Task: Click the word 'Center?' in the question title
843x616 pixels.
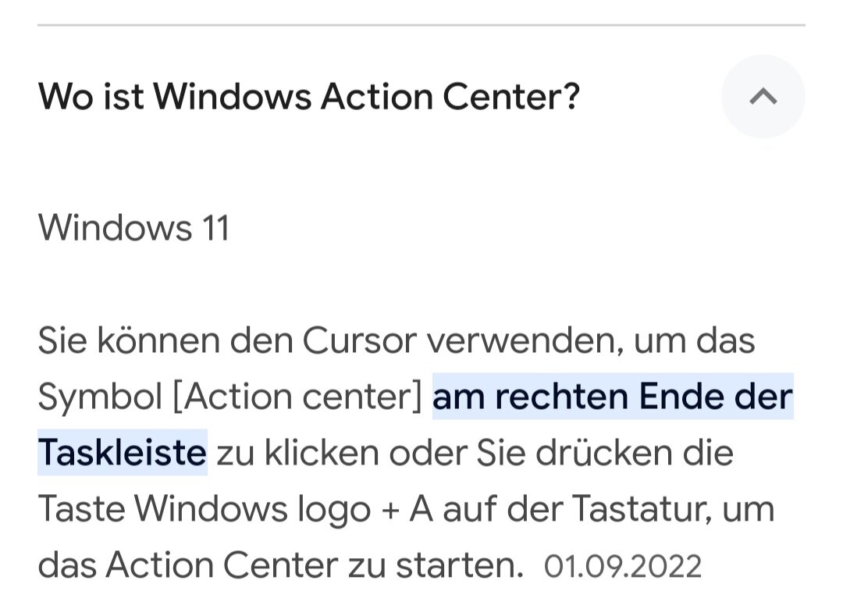Action: tap(510, 97)
